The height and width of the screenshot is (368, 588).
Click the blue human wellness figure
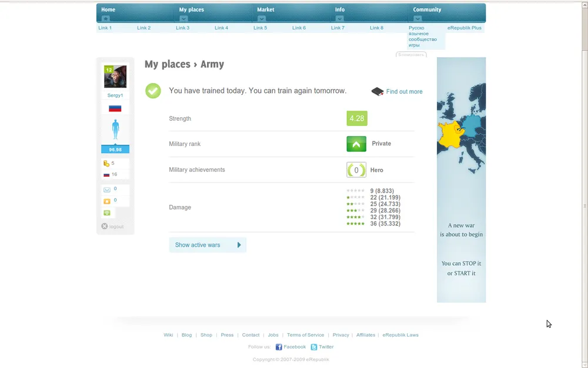[x=115, y=130]
